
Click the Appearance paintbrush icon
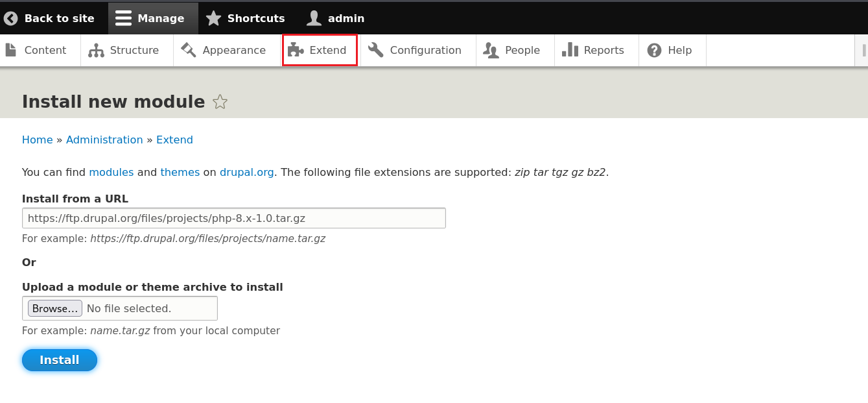tap(189, 50)
